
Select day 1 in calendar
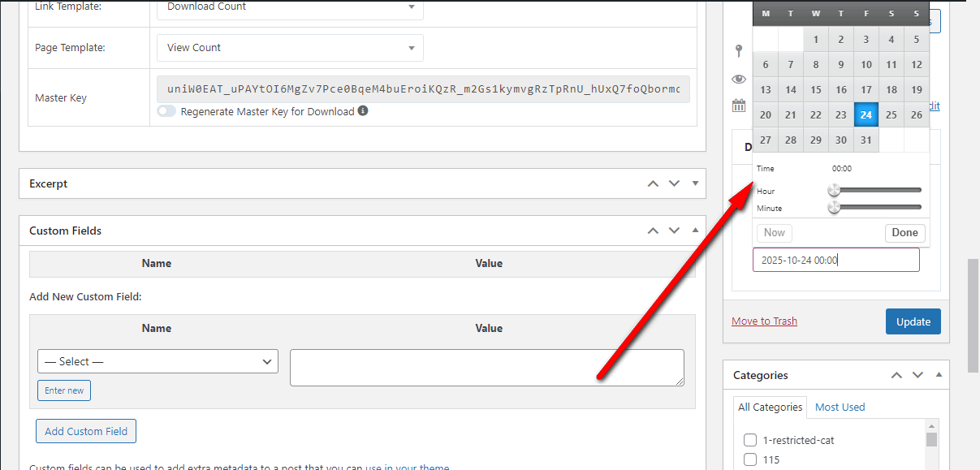(x=816, y=39)
